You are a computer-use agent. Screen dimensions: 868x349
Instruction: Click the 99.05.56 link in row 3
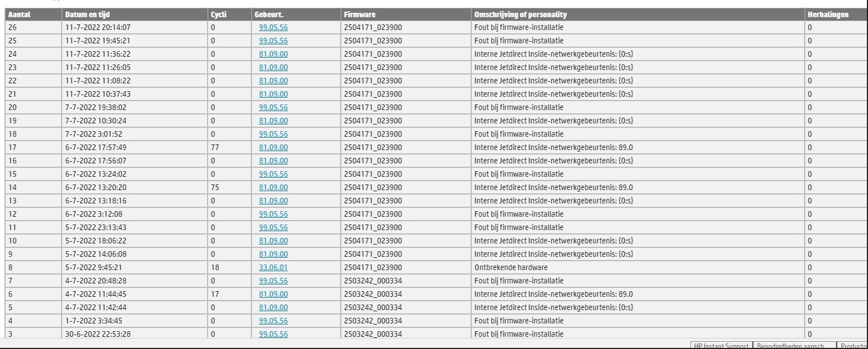click(273, 334)
